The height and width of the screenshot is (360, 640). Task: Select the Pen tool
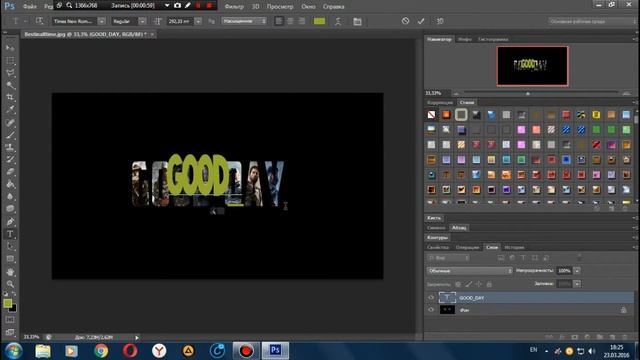(10, 222)
